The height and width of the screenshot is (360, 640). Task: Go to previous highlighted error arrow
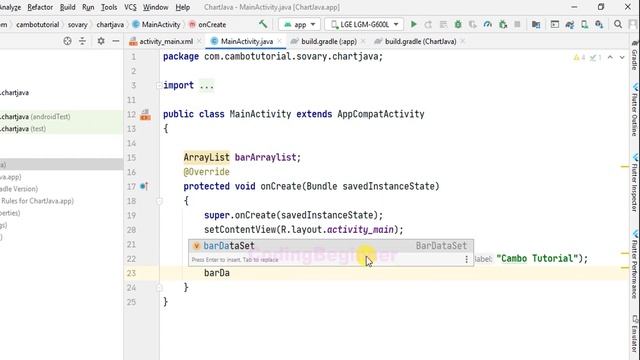click(x=610, y=58)
